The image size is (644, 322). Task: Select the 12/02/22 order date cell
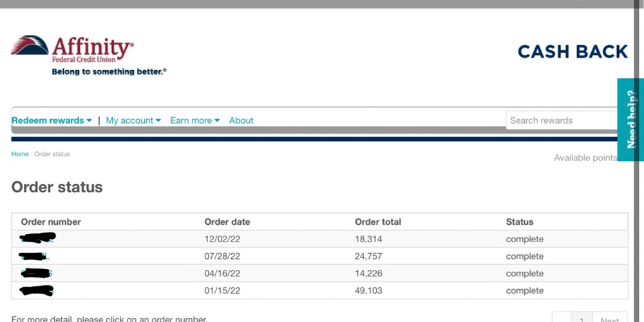222,239
